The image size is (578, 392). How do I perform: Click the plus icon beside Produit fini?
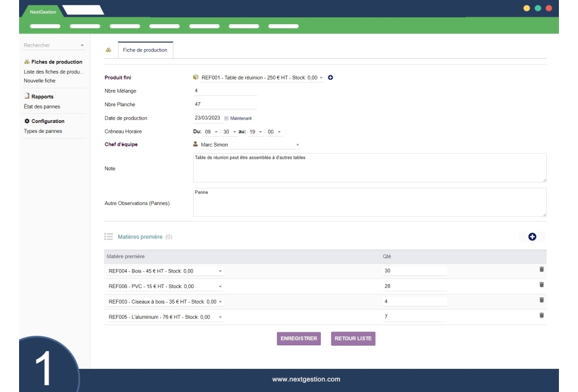tap(330, 77)
